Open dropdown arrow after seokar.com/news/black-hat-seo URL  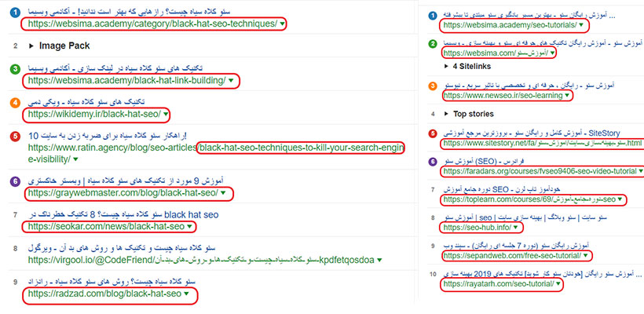(x=189, y=228)
